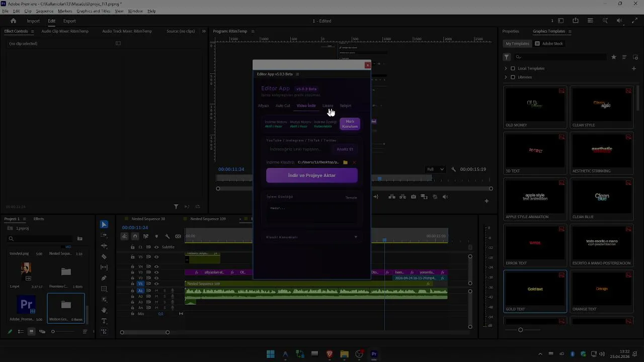Click the Export Frame camera icon
Viewport: 644px width, 362px height.
click(414, 197)
